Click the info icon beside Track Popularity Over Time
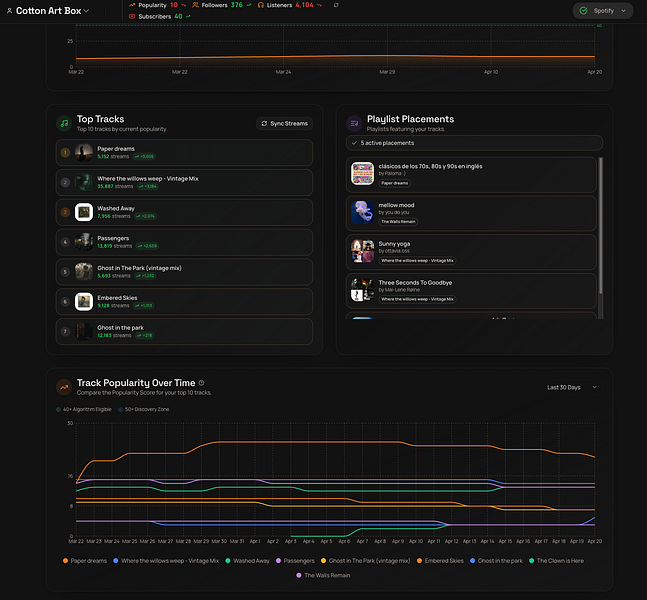Screen dimensions: 647x600 point(201,383)
